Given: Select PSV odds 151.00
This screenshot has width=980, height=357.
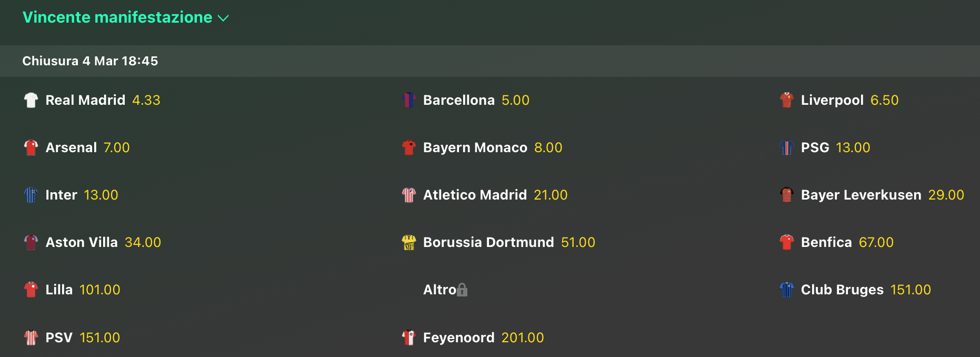Looking at the screenshot, I should (99, 338).
